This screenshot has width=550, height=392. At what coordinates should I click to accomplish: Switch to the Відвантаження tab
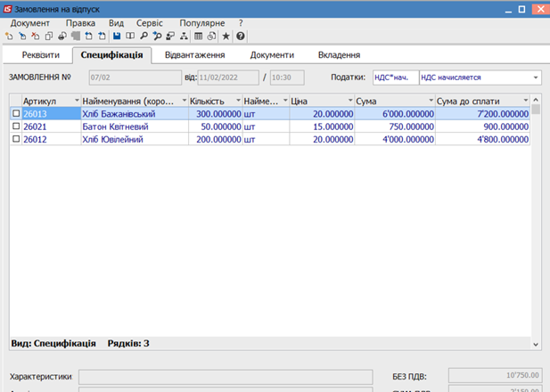click(x=195, y=55)
